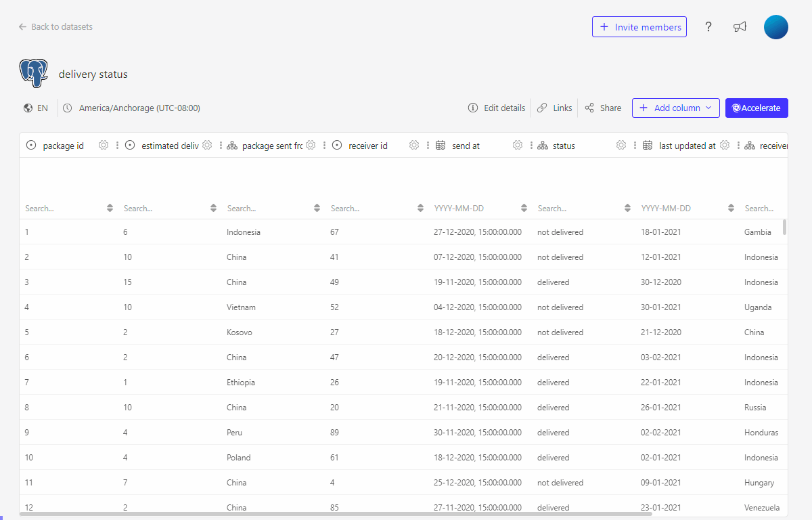Click the calendar icon beside send at
This screenshot has height=520, width=812.
[x=441, y=145]
